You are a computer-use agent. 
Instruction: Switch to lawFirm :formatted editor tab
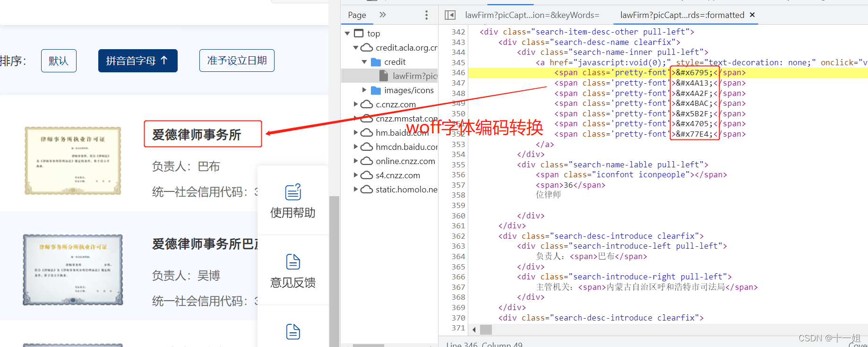pos(682,15)
